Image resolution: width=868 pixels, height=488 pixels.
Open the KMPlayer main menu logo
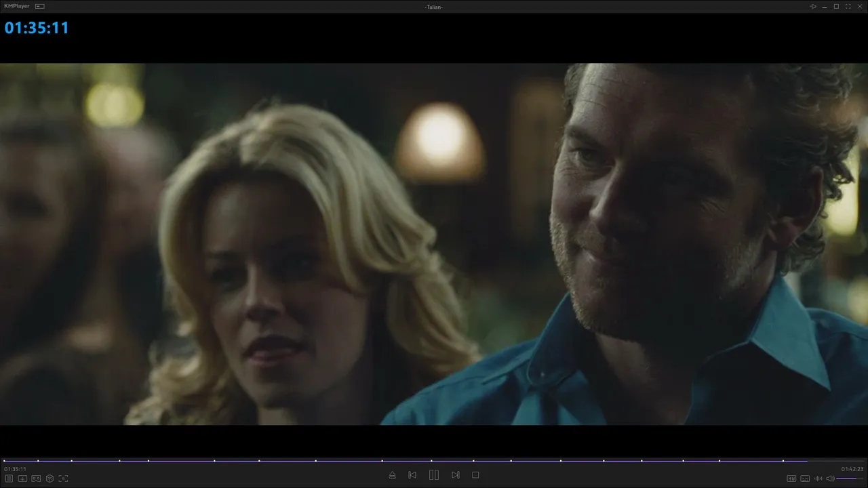click(x=17, y=6)
